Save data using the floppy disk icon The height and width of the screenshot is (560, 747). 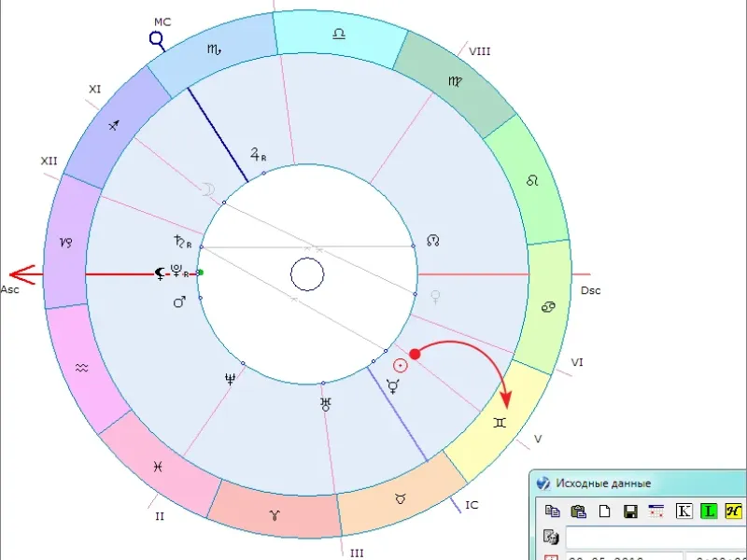(629, 511)
